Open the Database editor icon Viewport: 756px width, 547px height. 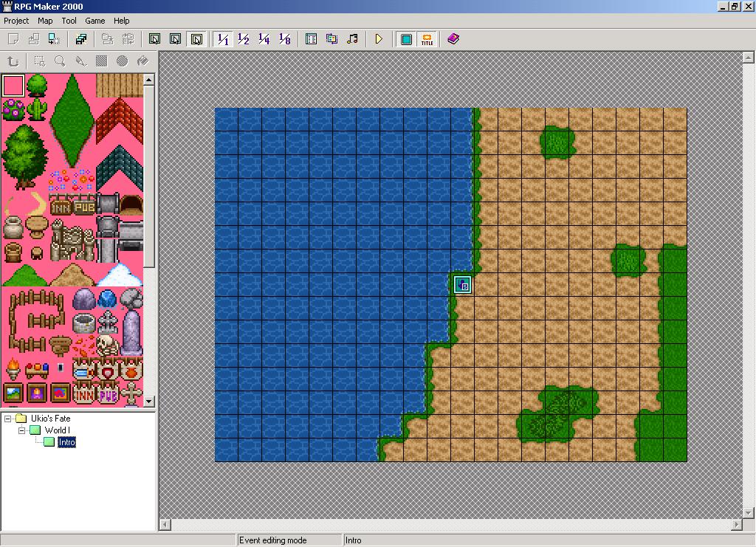coord(312,39)
